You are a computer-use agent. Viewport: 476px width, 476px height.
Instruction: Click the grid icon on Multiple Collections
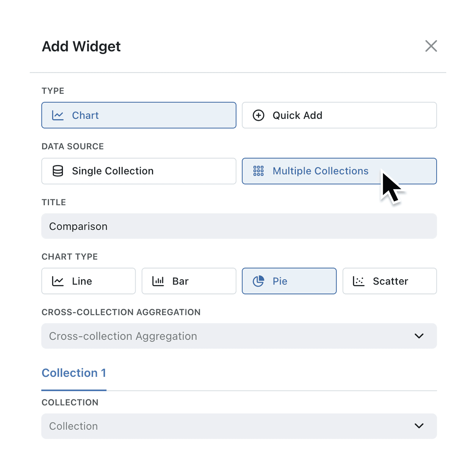(x=258, y=171)
